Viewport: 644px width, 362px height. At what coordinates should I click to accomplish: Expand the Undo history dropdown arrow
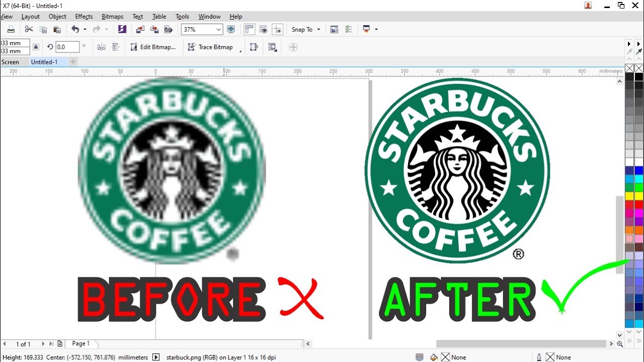pos(85,30)
